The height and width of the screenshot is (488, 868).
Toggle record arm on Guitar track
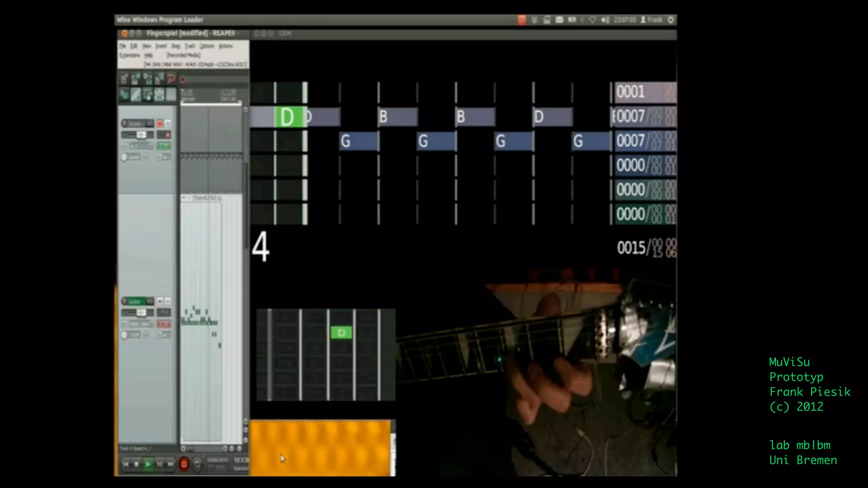coord(125,301)
